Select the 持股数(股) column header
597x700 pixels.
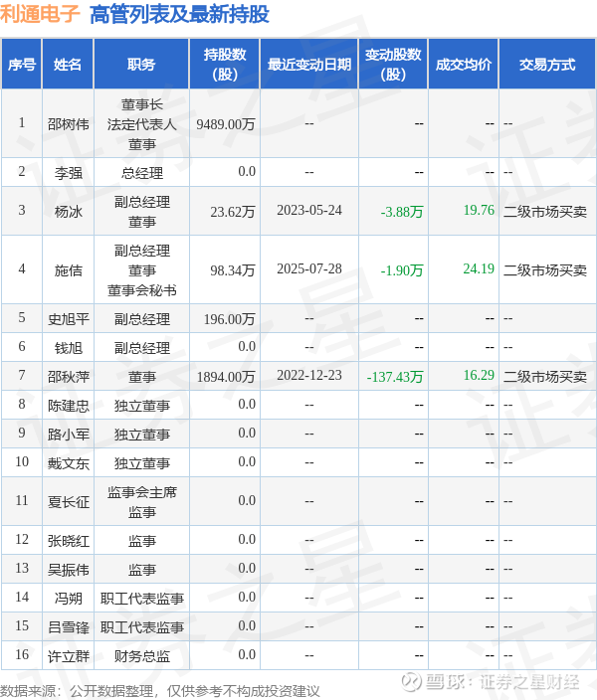coord(225,65)
